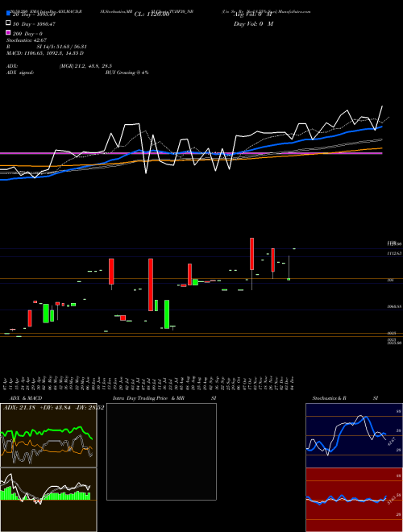Click the 'ADX & MACD' panel title
403x532 pixels.
26,398
